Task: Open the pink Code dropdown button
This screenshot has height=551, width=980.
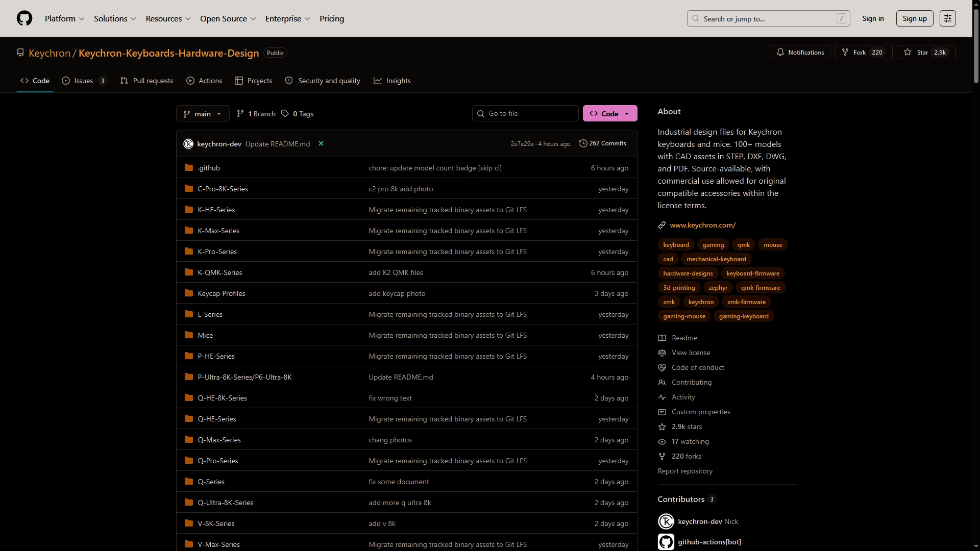Action: pos(610,114)
